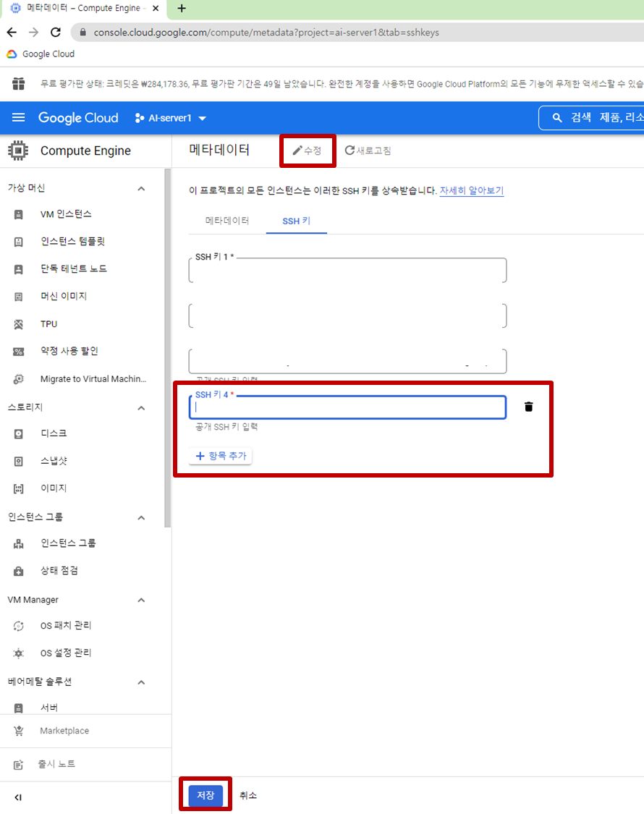Open OS 패치 관리 in VM Manager
The height and width of the screenshot is (814, 644).
coord(62,625)
